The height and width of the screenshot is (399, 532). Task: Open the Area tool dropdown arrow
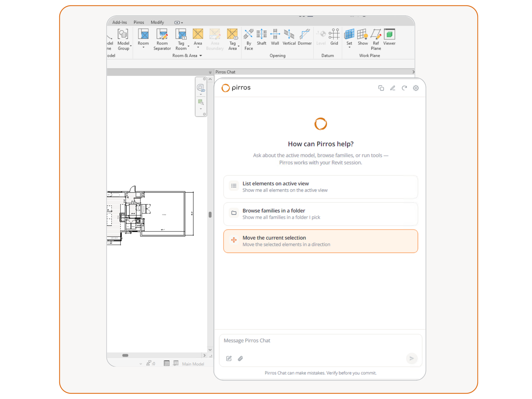pos(198,47)
